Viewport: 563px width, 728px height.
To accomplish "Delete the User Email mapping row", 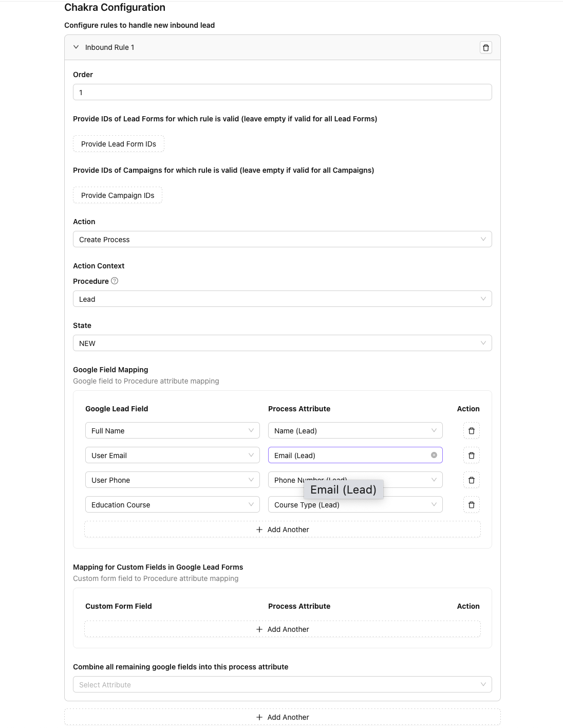I will tap(471, 456).
